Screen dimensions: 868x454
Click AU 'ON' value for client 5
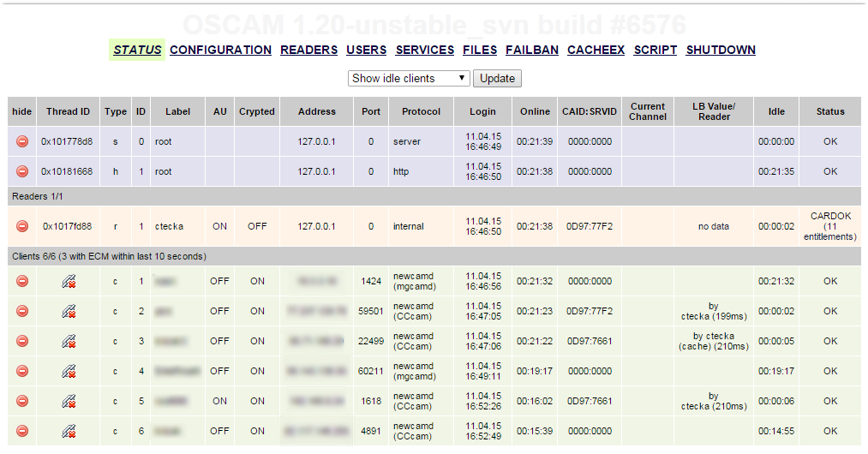(219, 401)
